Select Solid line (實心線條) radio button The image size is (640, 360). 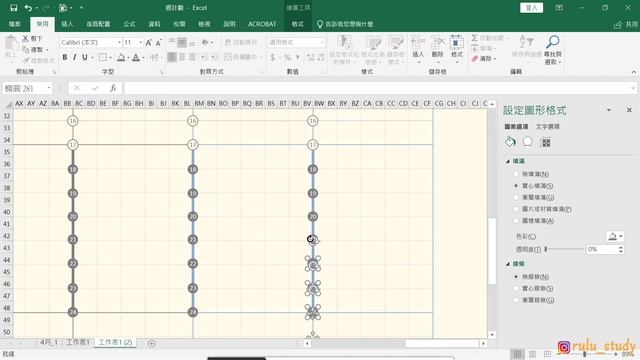point(516,288)
